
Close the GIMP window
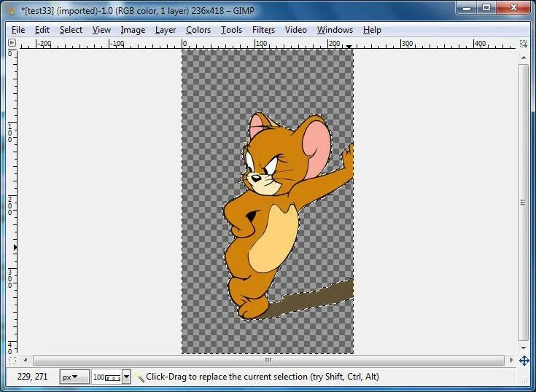(513, 7)
